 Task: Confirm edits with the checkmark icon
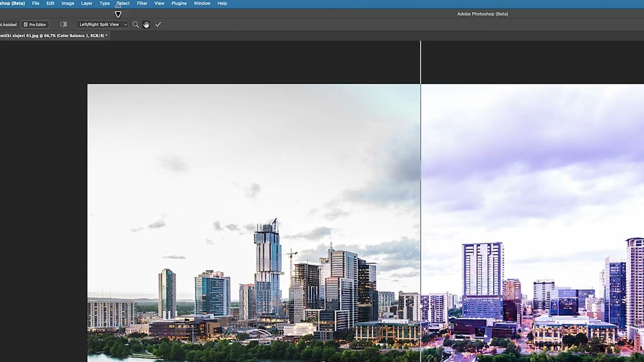click(x=158, y=24)
